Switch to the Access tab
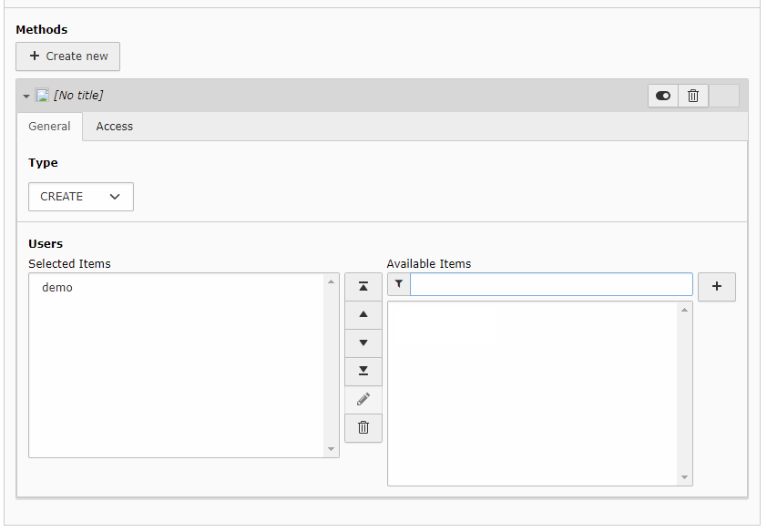Viewport: 767px width, 532px height. [115, 126]
